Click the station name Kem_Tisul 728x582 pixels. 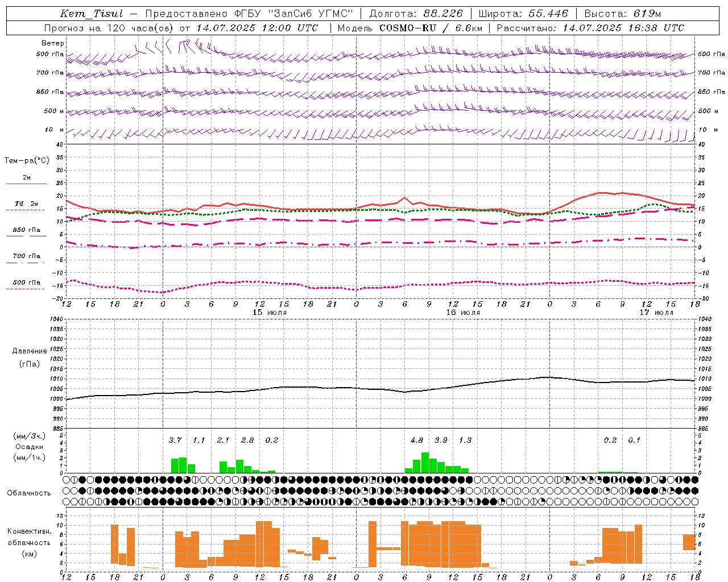click(92, 14)
